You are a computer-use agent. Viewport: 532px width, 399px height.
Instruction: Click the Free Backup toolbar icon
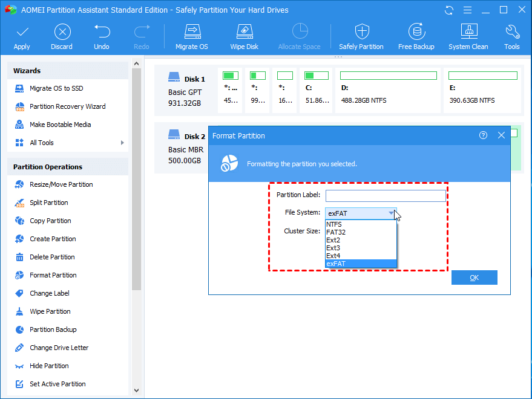416,32
